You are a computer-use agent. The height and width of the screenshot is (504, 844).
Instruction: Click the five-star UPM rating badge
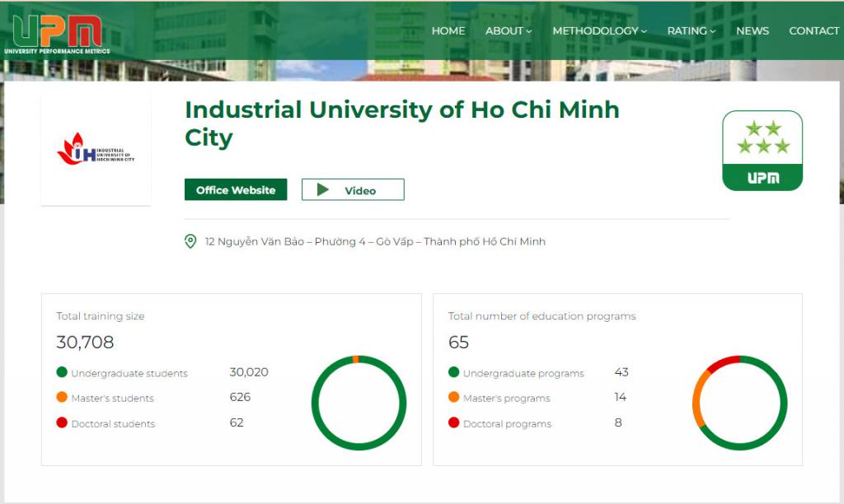click(x=762, y=151)
